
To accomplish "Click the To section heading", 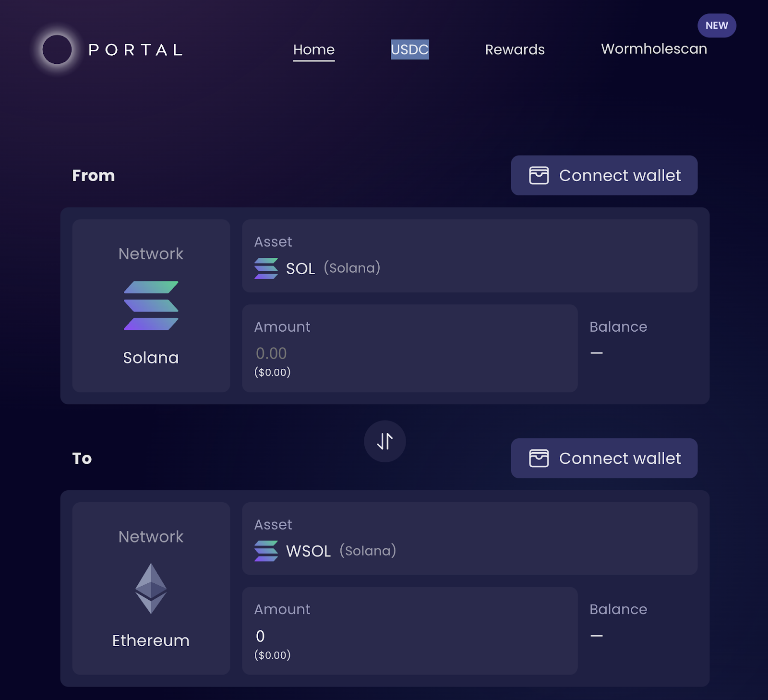I will [82, 458].
